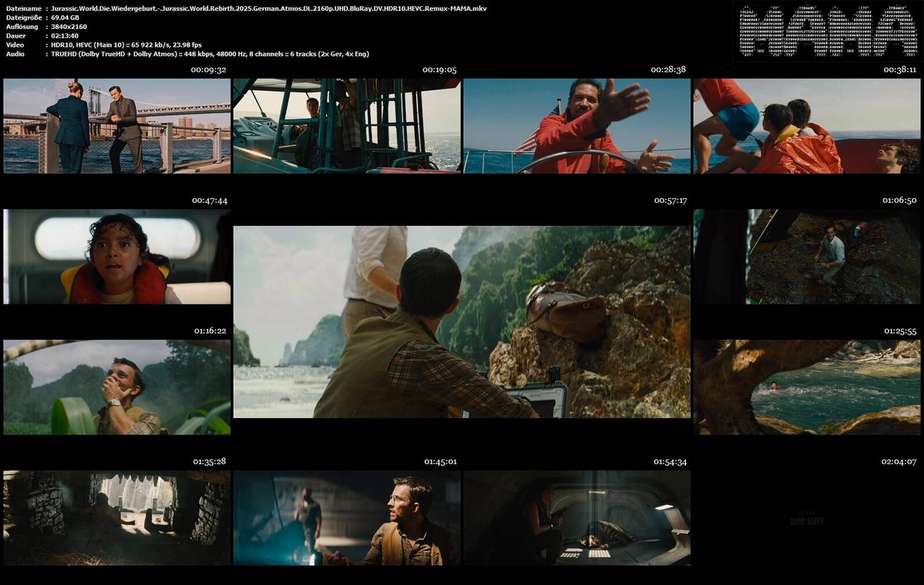924x585 pixels.
Task: Click the 01:25:55 timestamp
Action: pos(900,331)
